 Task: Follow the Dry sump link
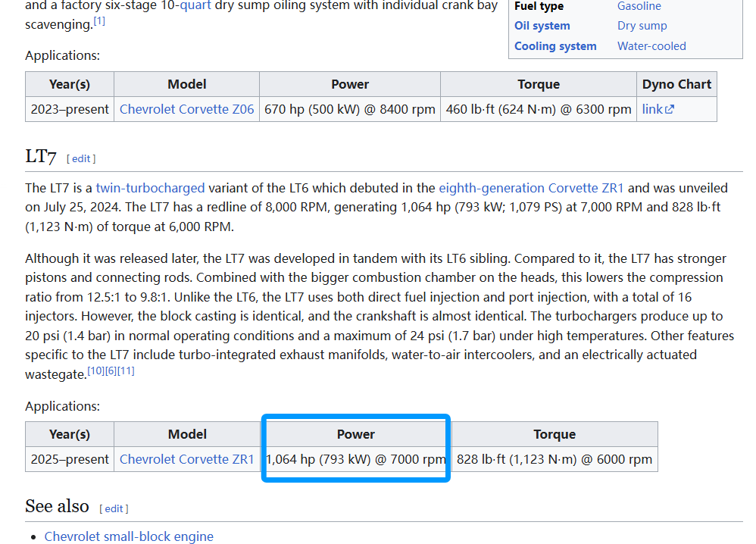pyautogui.click(x=642, y=26)
